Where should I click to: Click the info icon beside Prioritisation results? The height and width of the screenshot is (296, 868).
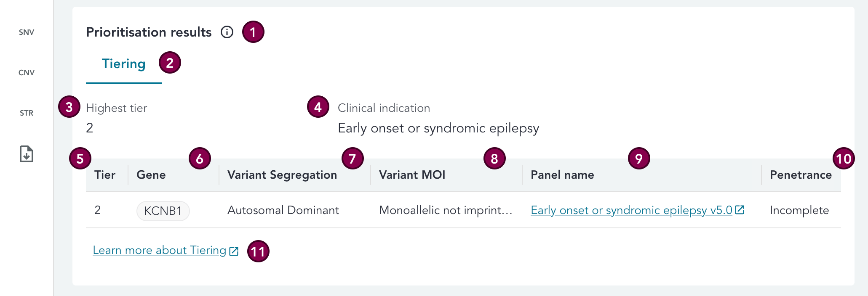pos(227,32)
